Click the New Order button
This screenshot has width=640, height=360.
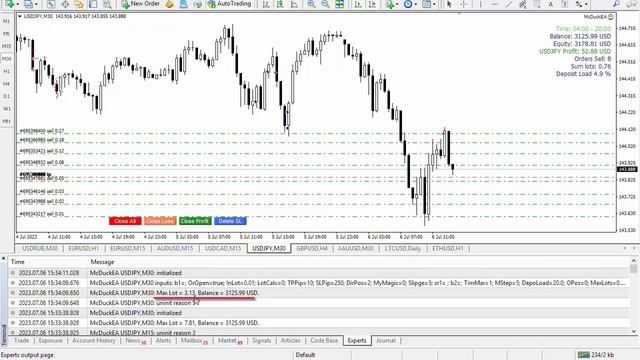(x=141, y=4)
